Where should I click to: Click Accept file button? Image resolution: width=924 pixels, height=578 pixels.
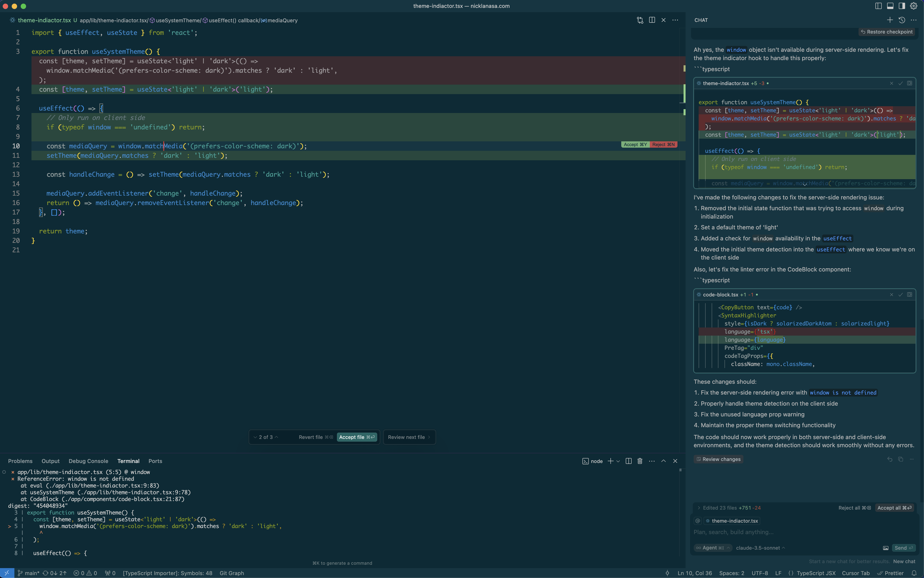click(357, 437)
